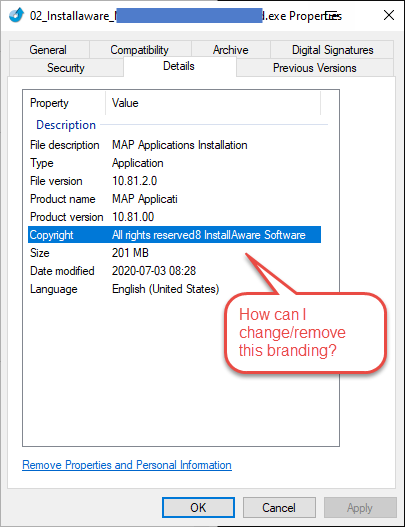Switch to the Previous Versions tab

(315, 68)
